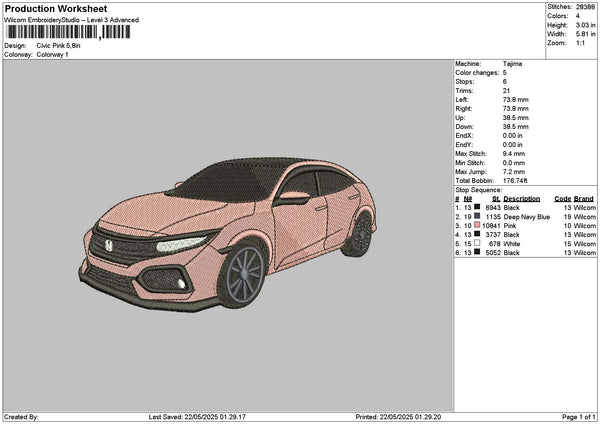Image resolution: width=600 pixels, height=424 pixels.
Task: Click the Max Stitch value 9.4 mm
Action: (514, 154)
